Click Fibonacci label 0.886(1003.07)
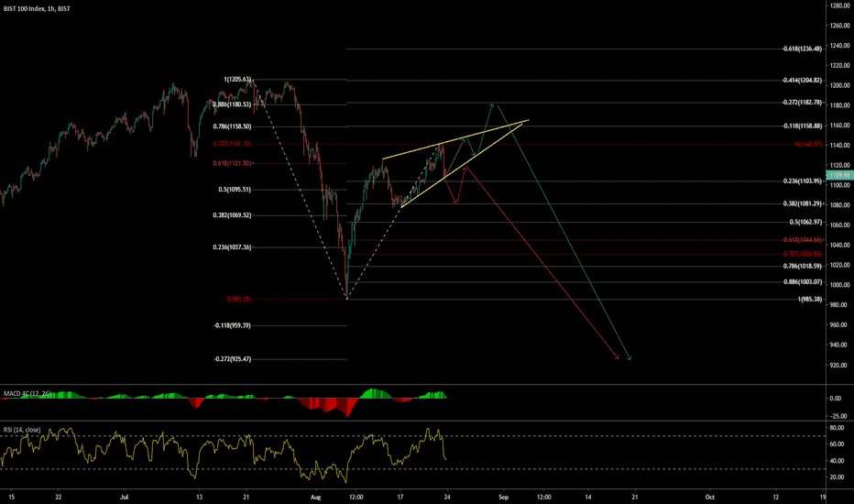This screenshot has height=504, width=854. [x=803, y=282]
